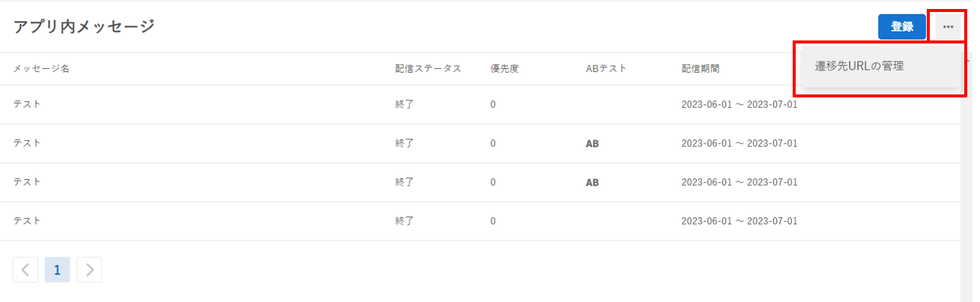Click the date range in the last row

(x=739, y=221)
